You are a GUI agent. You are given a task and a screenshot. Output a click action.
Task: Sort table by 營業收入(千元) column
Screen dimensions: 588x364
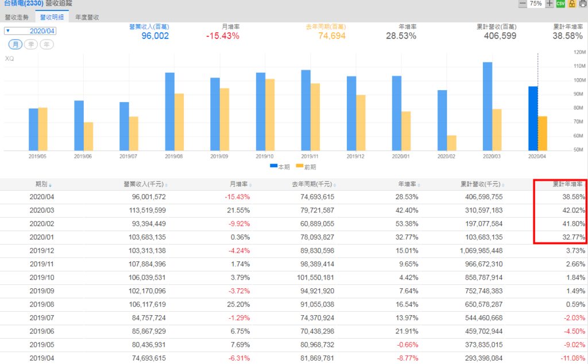145,184
